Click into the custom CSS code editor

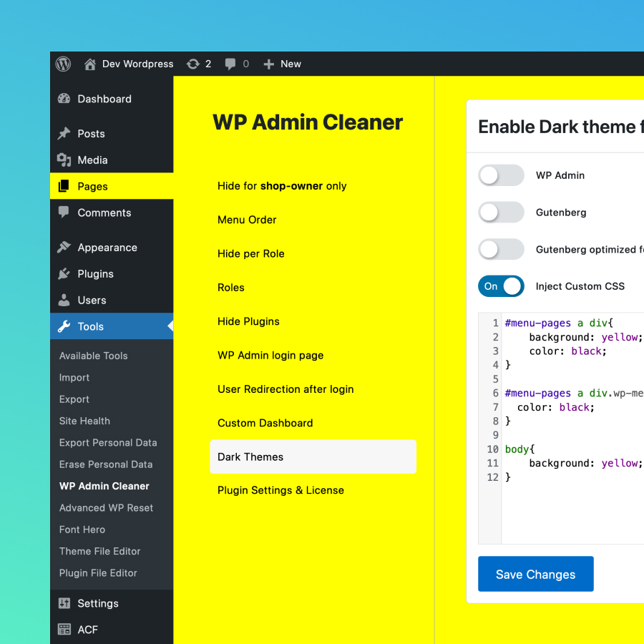point(572,429)
